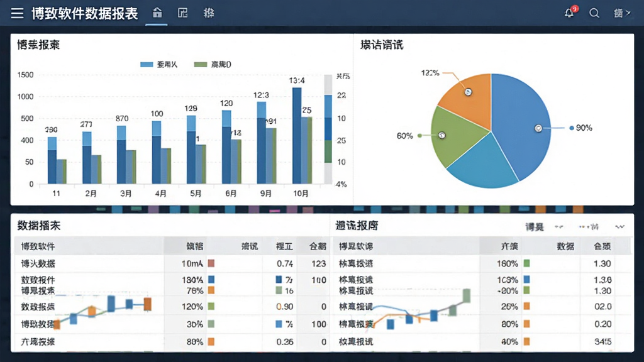Click the marker dot on the orange slice

(468, 92)
